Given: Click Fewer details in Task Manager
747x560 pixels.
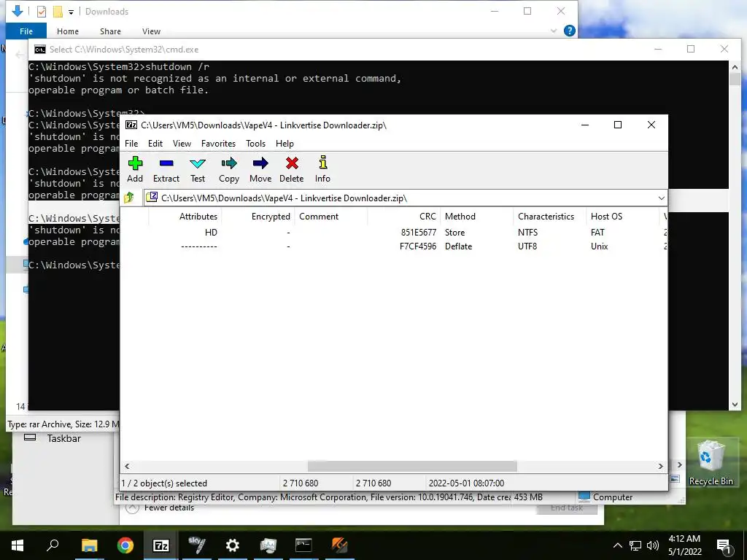Looking at the screenshot, I should click(x=169, y=507).
